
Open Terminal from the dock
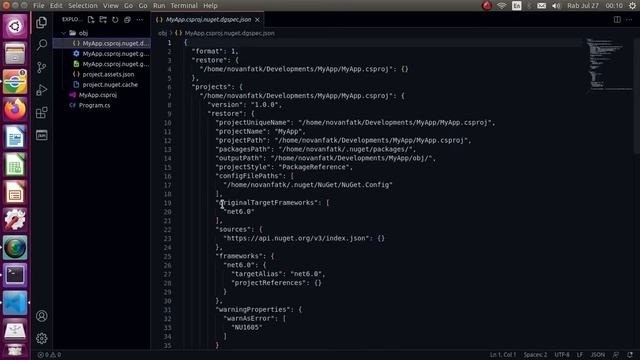15,275
